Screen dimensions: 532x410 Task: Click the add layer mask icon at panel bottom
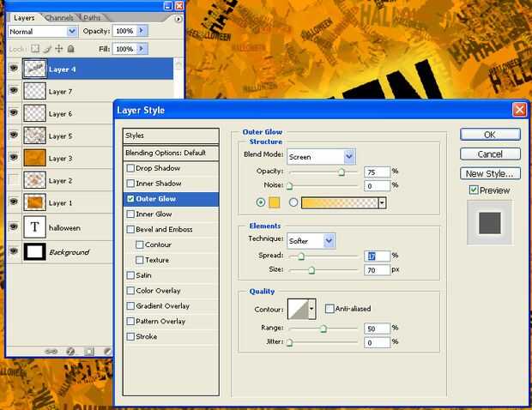[89, 352]
